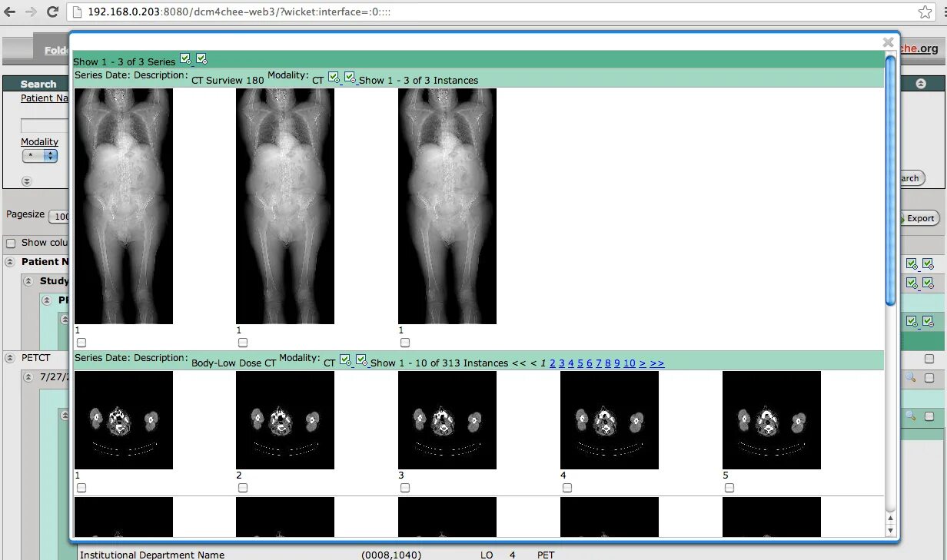947x560 pixels.
Task: Click deselect-all icon in third nested header row
Action: click(928, 321)
